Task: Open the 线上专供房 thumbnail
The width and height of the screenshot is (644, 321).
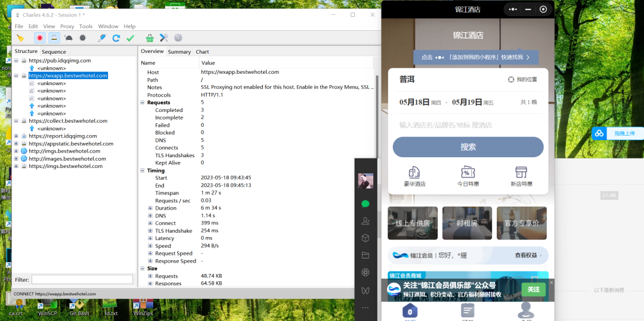Action: pos(413,223)
